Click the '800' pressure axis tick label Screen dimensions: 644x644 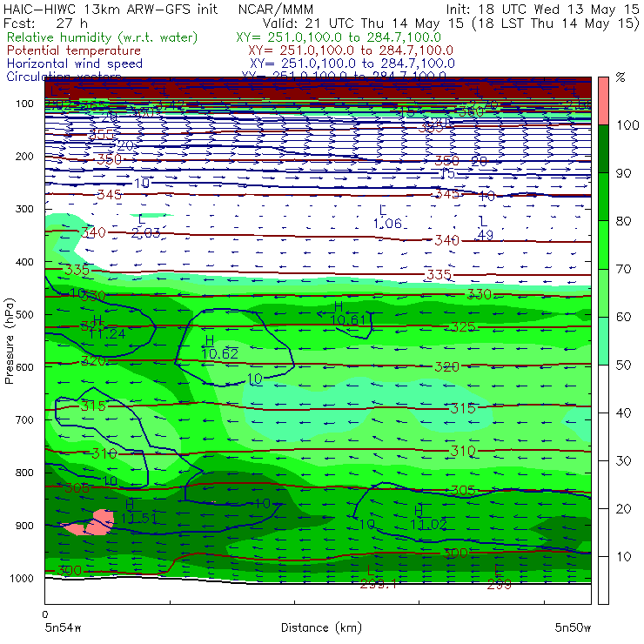point(24,473)
